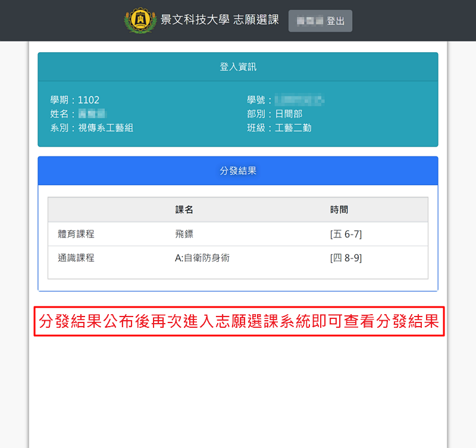The width and height of the screenshot is (476, 448).
Task: Click the blue 分發結果 panel header
Action: [238, 171]
